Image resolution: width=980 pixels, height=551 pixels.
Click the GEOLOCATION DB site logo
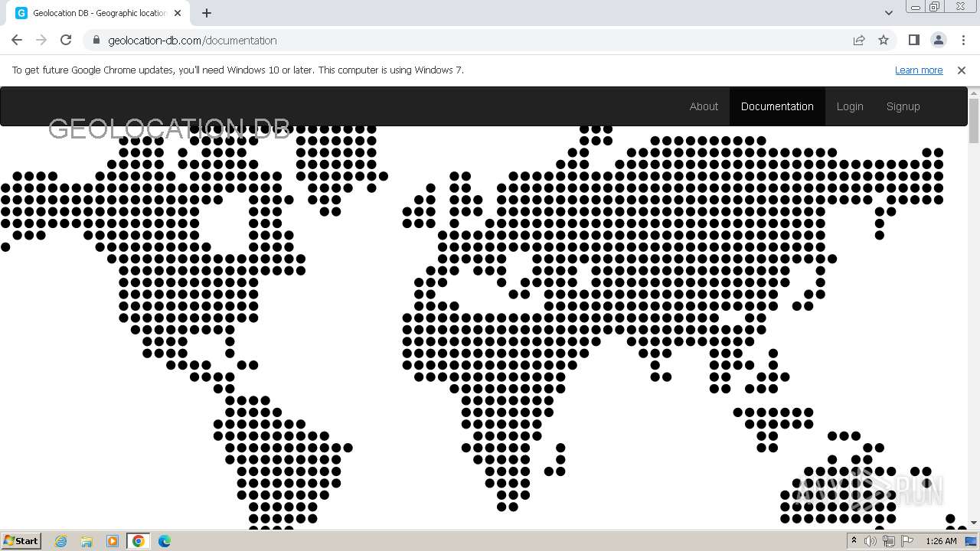[x=169, y=129]
